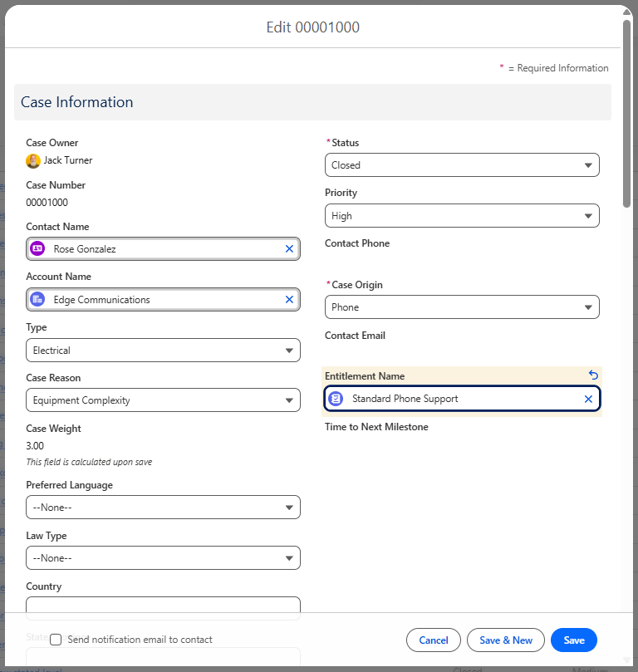Viewport: 638px width, 672px height.
Task: Clear the Rose Gonzalez contact selection
Action: [x=289, y=248]
